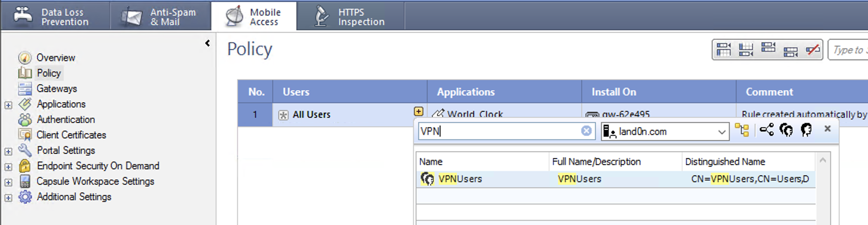The width and height of the screenshot is (868, 225).
Task: Click the delete rule icon with red slash
Action: (x=812, y=50)
